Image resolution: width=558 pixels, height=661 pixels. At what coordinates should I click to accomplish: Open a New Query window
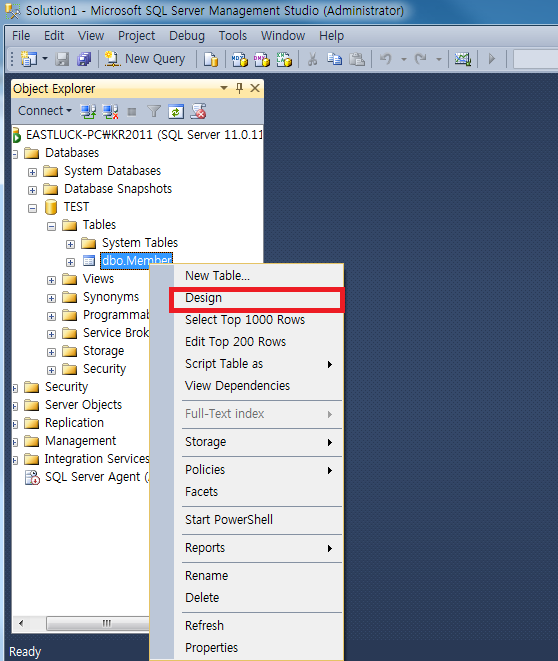click(145, 59)
